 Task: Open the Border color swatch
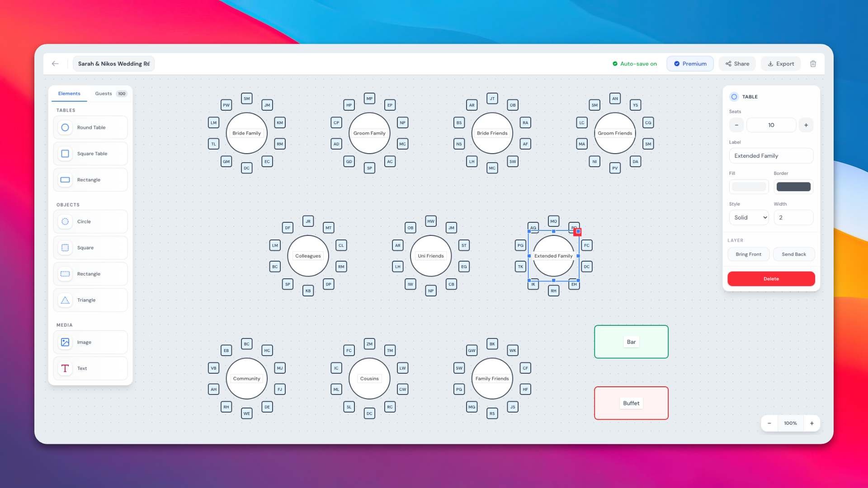point(793,187)
